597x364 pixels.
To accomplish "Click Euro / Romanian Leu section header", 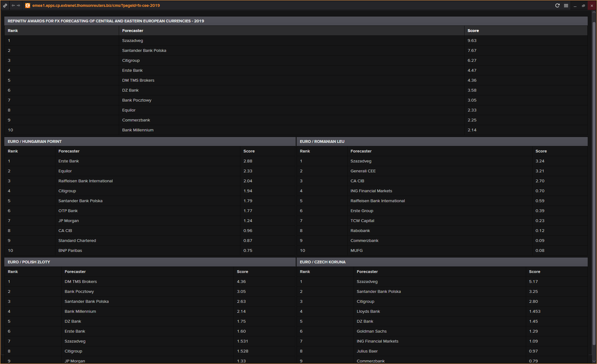I will coord(442,142).
